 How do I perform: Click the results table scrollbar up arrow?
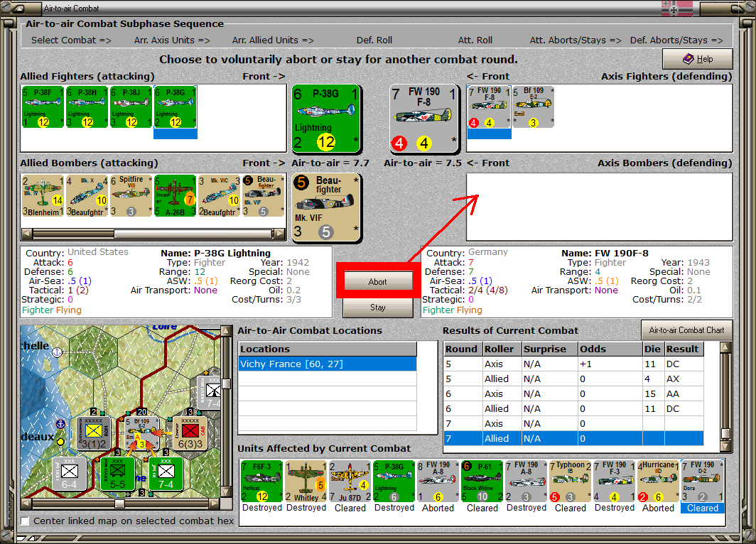tap(725, 347)
